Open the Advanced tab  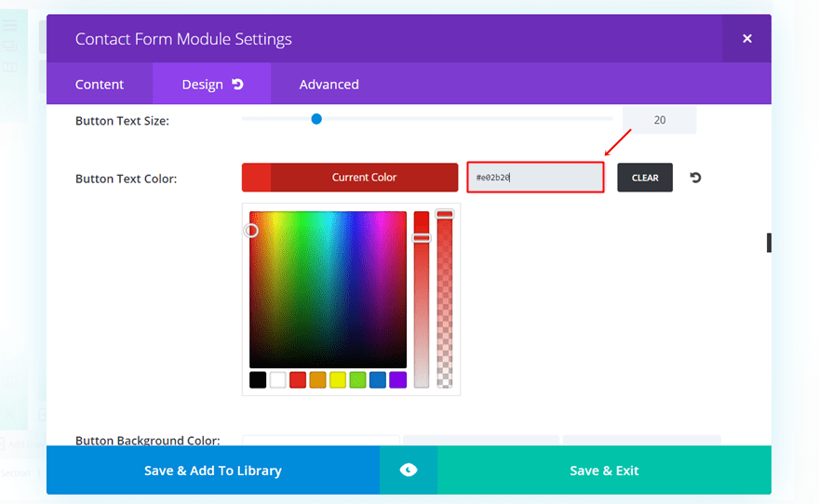pyautogui.click(x=329, y=85)
